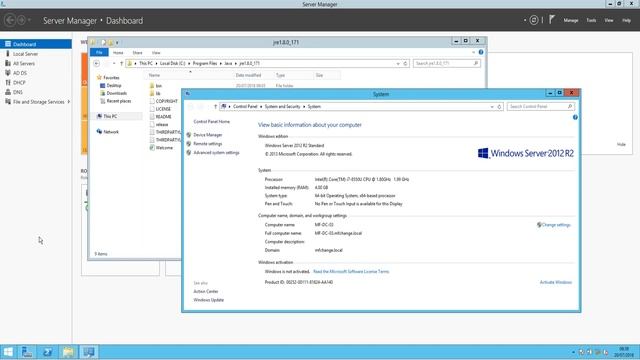Open Advanced system settings link
Viewport: 640px width, 360px height.
coord(216,153)
